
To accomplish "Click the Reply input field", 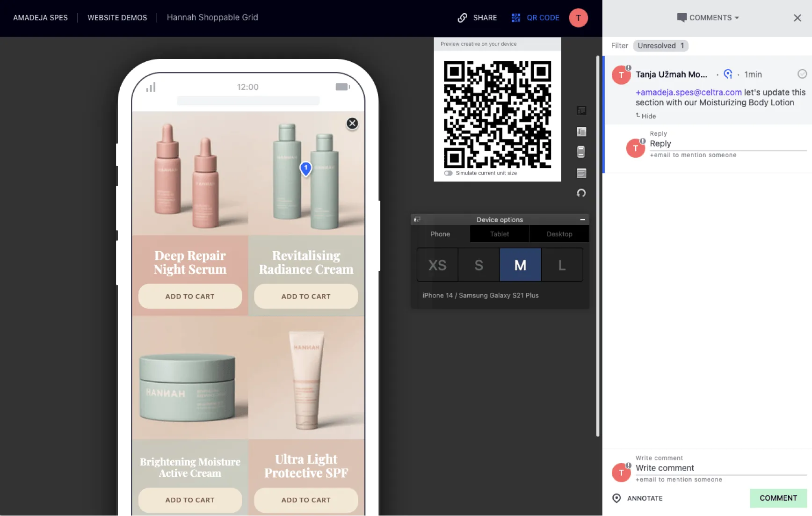I will 728,144.
